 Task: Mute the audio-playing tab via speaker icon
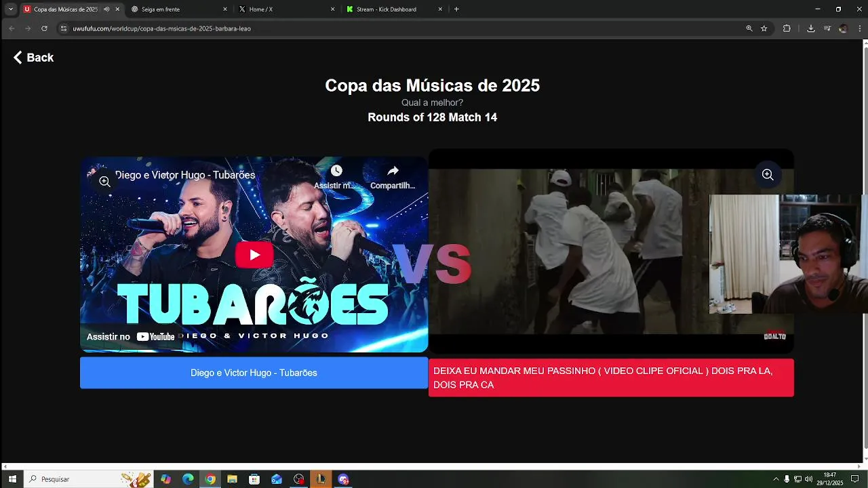pos(106,9)
